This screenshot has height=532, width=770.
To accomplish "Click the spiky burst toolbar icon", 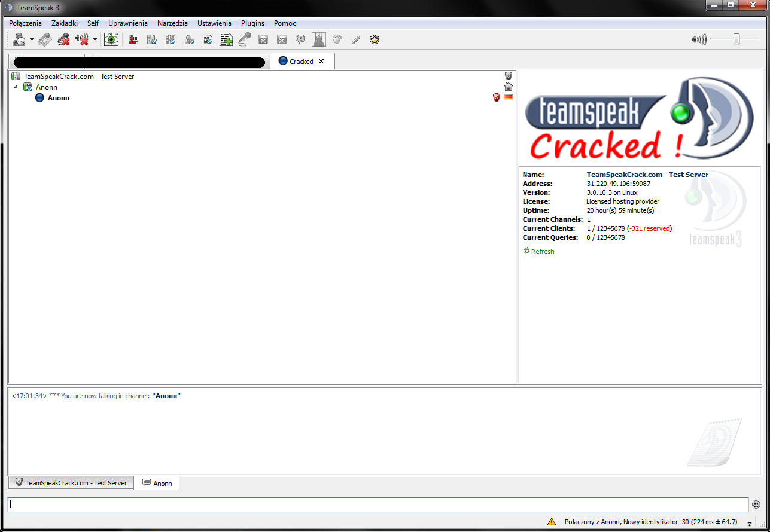I will click(300, 39).
